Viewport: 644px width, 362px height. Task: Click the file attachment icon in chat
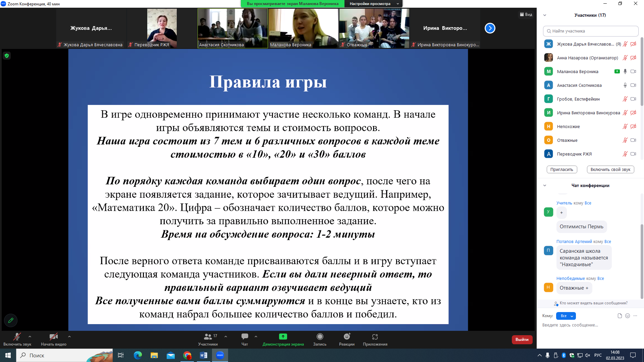[x=620, y=316]
